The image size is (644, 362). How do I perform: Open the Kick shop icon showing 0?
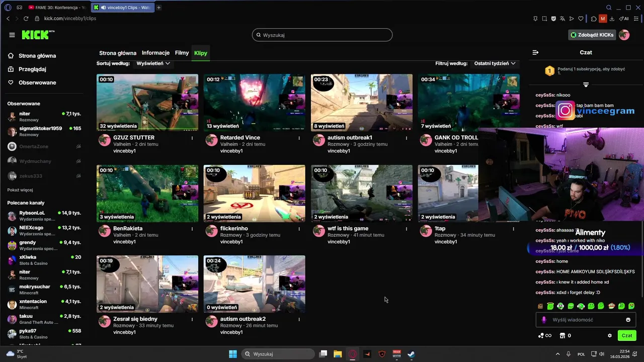point(565,335)
